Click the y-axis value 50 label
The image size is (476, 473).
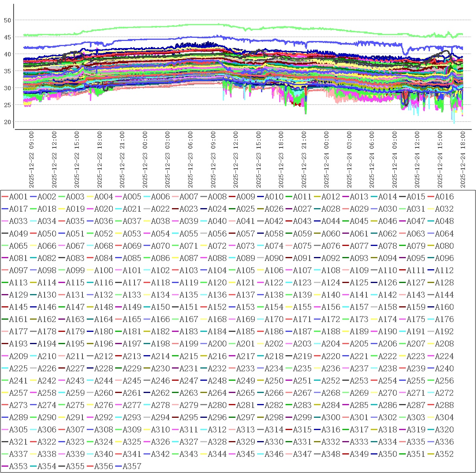click(7, 20)
